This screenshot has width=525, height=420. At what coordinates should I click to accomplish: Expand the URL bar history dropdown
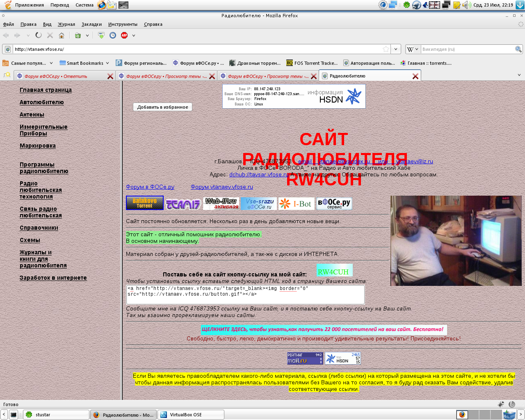[396, 49]
